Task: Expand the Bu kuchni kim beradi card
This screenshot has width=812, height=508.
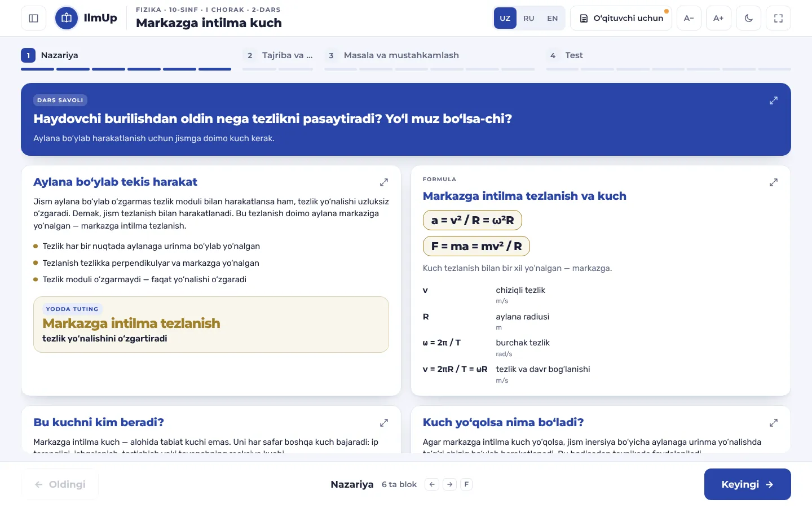Action: tap(384, 423)
